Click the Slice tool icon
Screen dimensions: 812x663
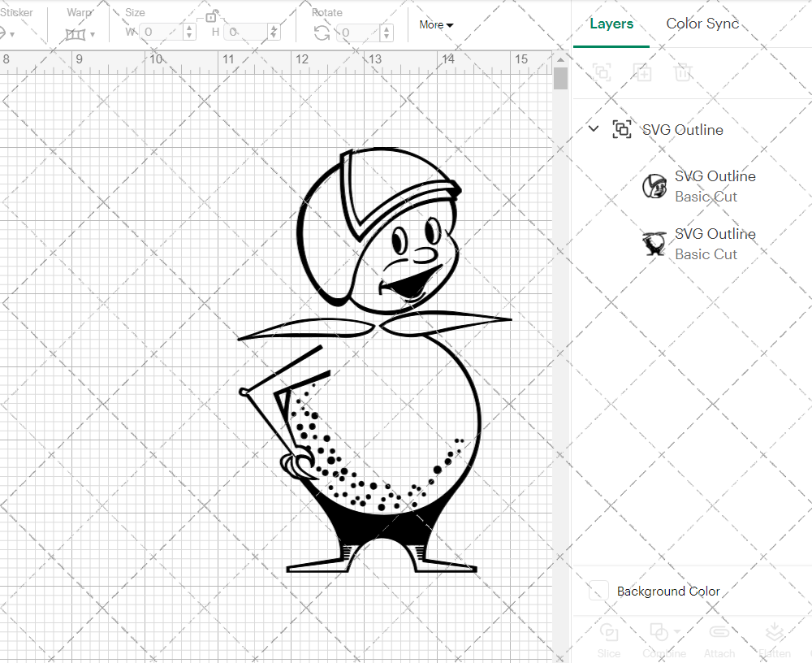point(608,633)
